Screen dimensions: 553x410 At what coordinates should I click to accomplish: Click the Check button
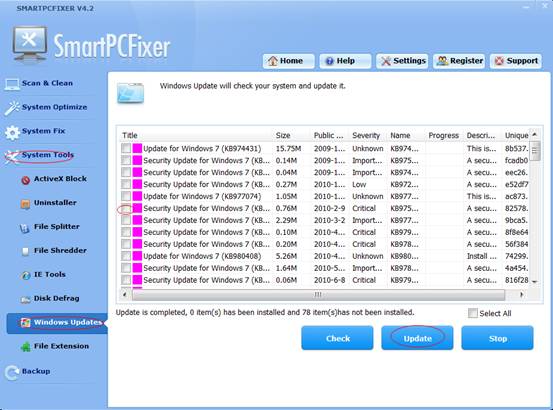[x=338, y=338]
